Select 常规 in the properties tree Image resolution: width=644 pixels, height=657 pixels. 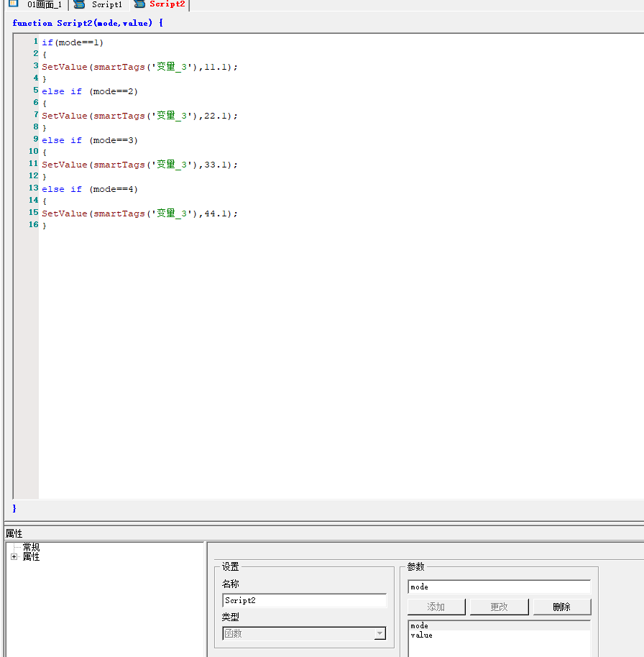(31, 547)
